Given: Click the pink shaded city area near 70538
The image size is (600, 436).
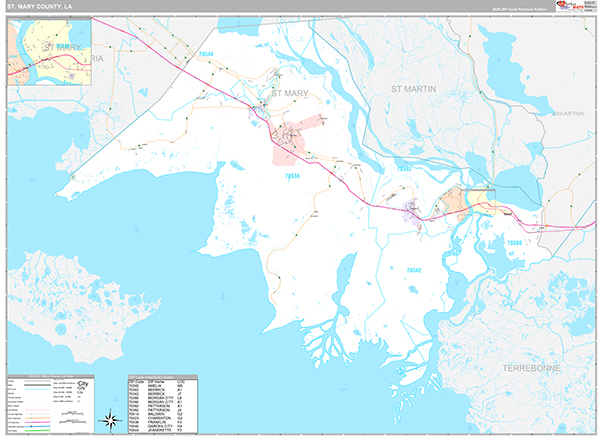Looking at the screenshot, I should (x=289, y=144).
